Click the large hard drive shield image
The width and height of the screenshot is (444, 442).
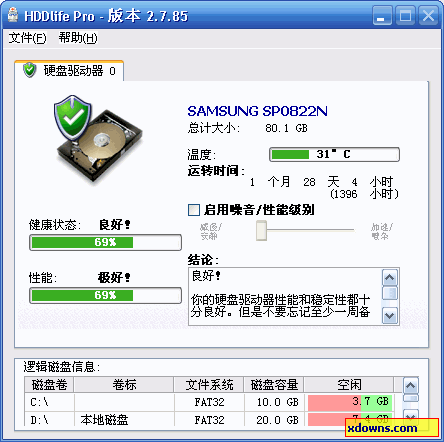[x=98, y=139]
